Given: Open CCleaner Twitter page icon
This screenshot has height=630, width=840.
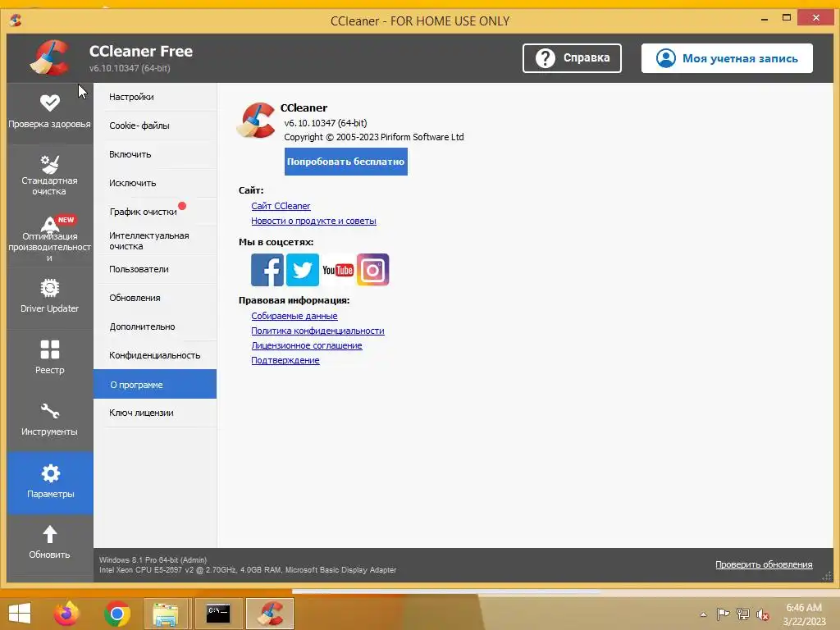Looking at the screenshot, I should (303, 269).
